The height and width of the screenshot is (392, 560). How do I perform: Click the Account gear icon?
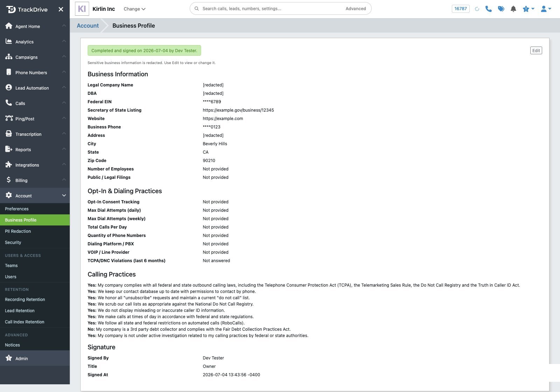pyautogui.click(x=9, y=195)
